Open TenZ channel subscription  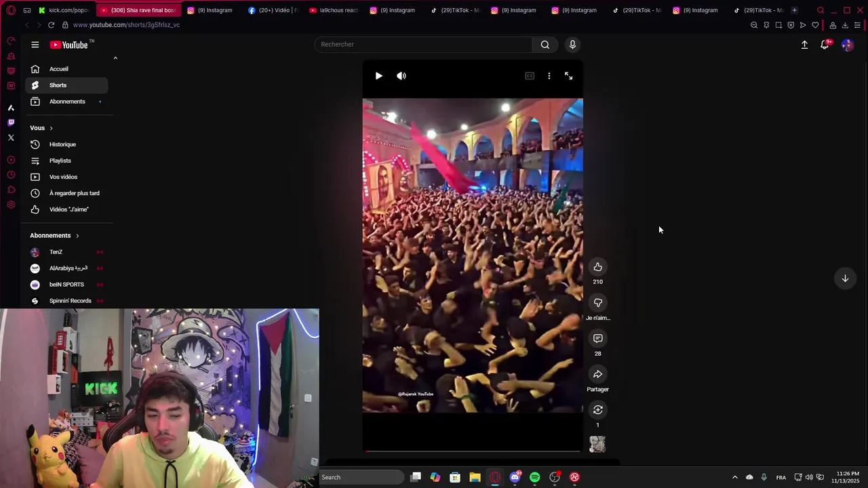tap(66, 252)
